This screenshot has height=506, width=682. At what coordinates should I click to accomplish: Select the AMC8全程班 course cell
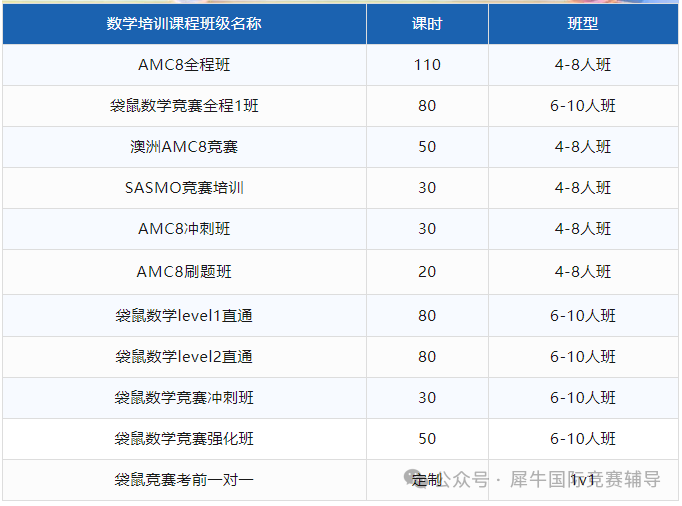tap(184, 65)
